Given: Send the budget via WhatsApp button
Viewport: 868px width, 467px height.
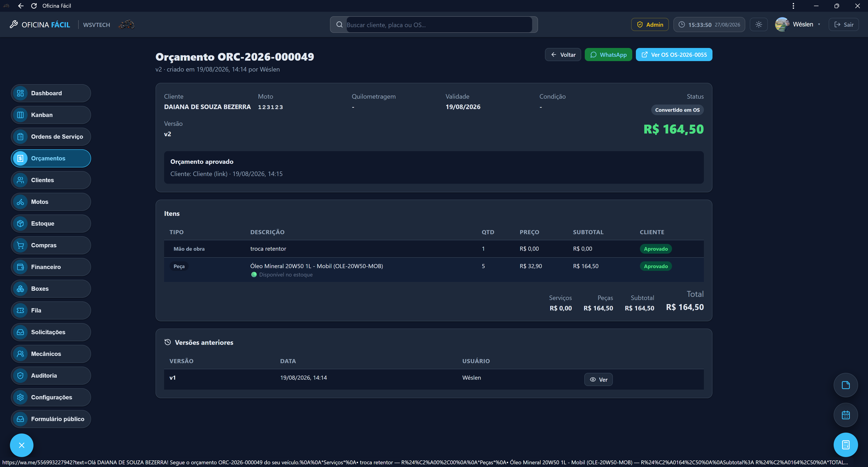Looking at the screenshot, I should point(608,55).
